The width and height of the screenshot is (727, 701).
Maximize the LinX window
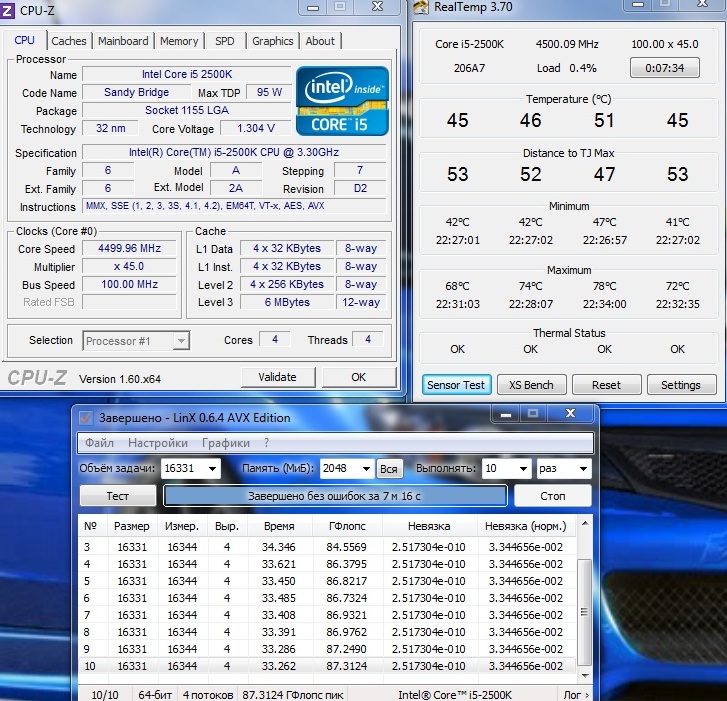coord(533,414)
